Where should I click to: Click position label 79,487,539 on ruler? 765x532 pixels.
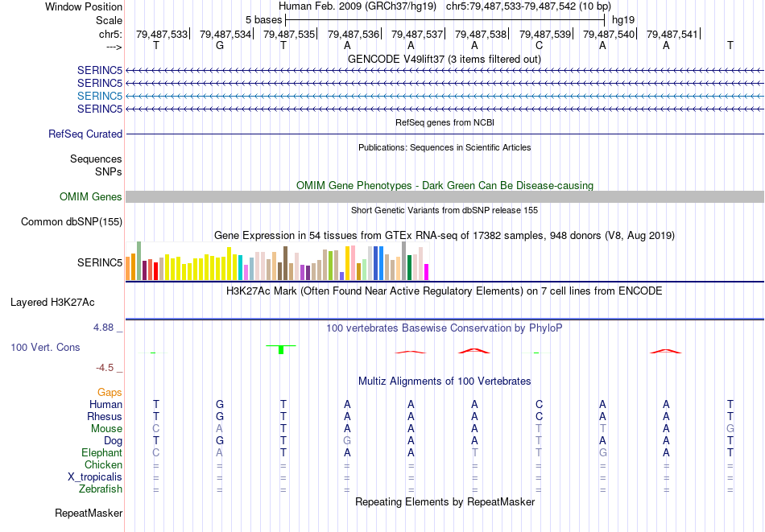[x=545, y=34]
